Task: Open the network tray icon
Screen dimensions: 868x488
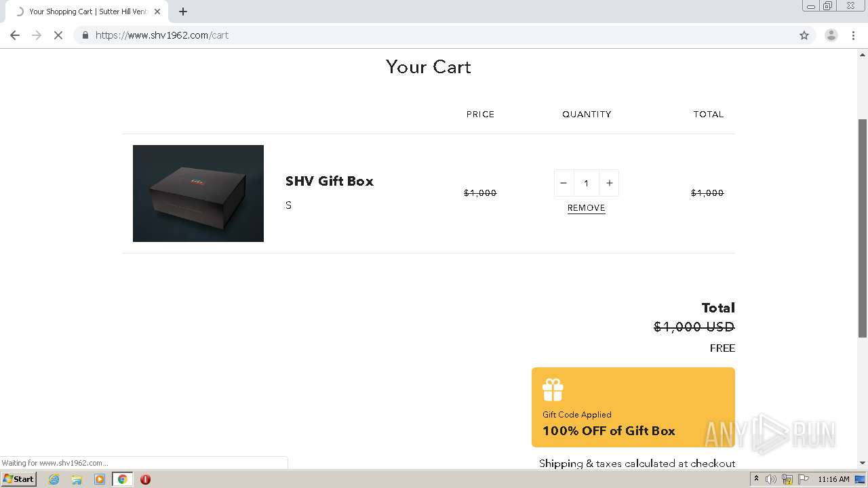Action: pyautogui.click(x=787, y=479)
